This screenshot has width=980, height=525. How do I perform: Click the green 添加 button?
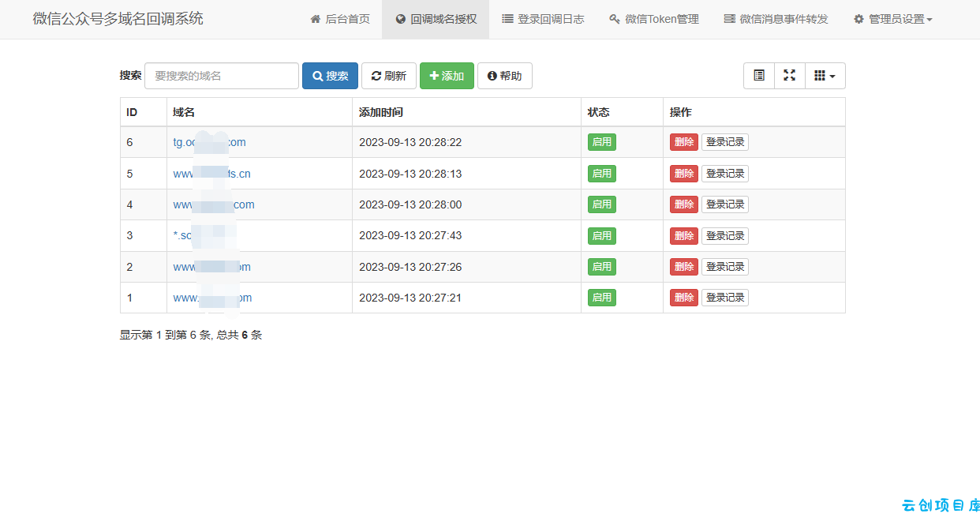tap(447, 76)
